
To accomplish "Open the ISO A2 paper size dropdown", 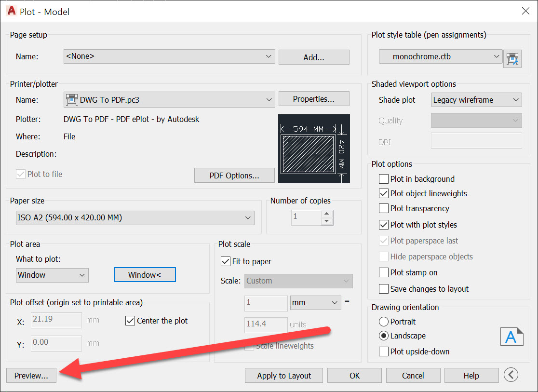I will (x=135, y=217).
